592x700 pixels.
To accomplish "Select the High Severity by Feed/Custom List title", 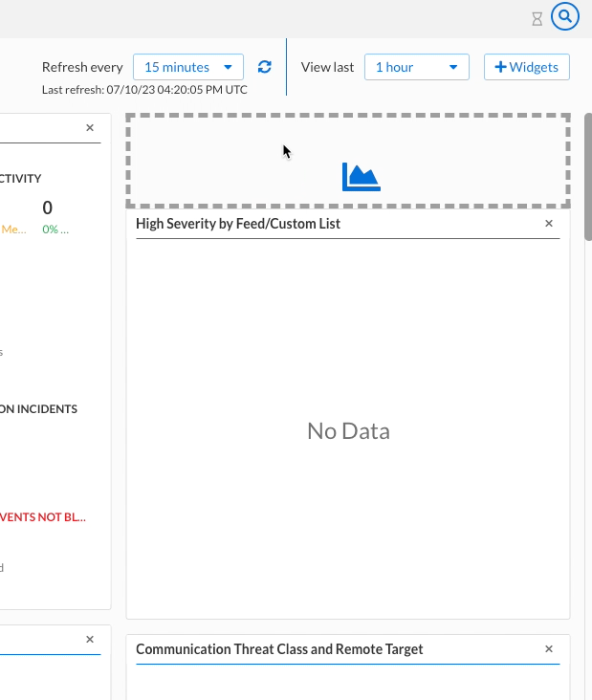I will click(238, 223).
